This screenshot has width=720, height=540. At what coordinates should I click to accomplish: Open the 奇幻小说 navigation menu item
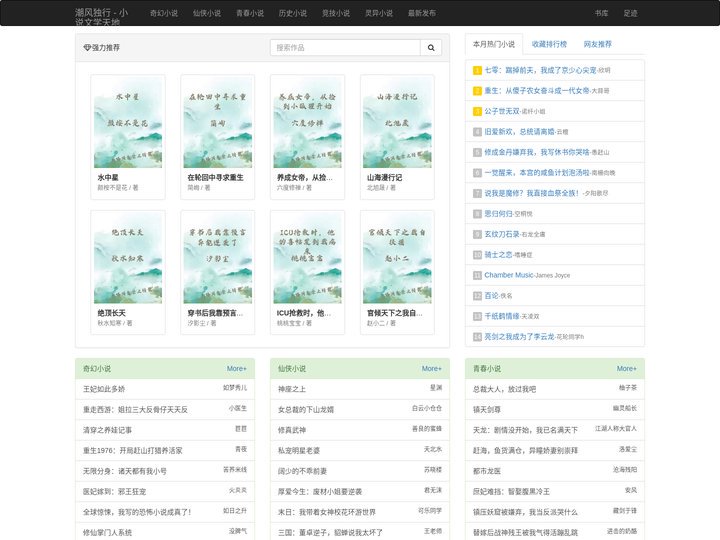tap(164, 13)
